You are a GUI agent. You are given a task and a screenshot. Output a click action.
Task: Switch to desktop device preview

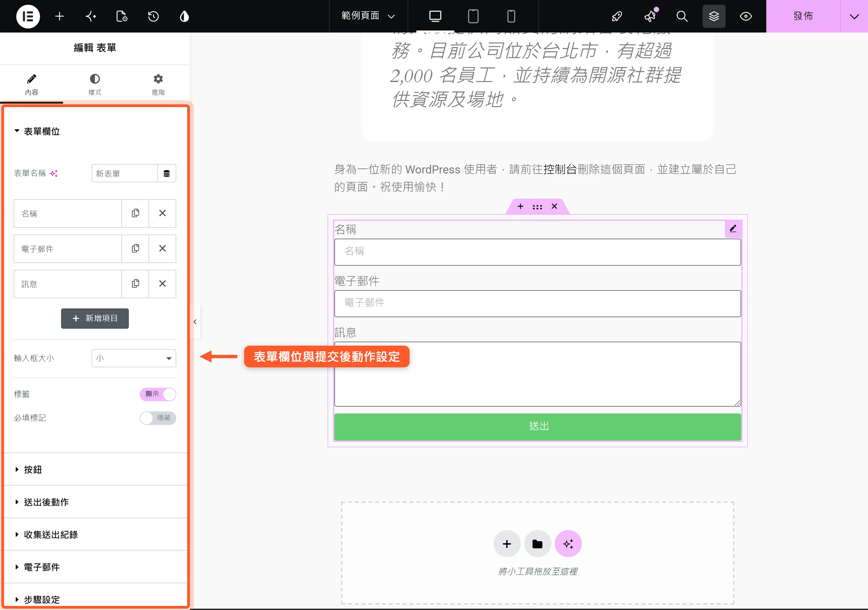(435, 16)
